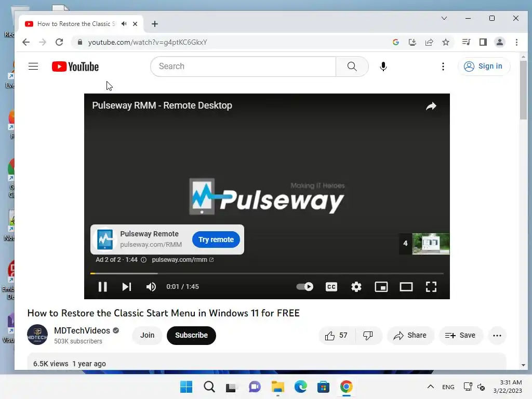Toggle Chrome side panel

click(x=483, y=42)
